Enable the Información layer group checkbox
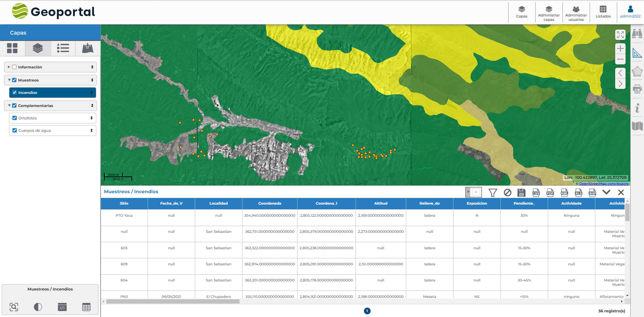The image size is (644, 317). click(14, 67)
